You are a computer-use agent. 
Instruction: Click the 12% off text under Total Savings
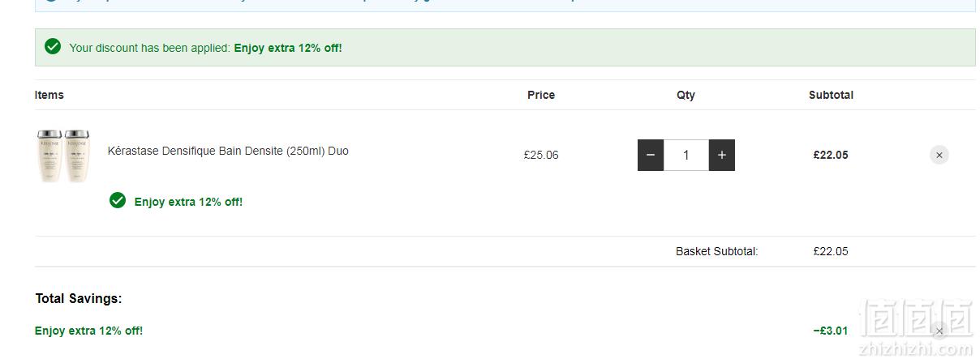click(89, 331)
